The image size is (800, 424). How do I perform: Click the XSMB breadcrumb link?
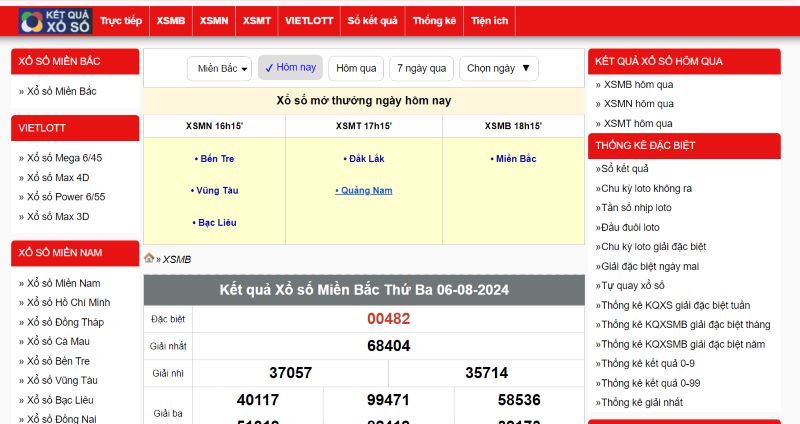tap(177, 259)
